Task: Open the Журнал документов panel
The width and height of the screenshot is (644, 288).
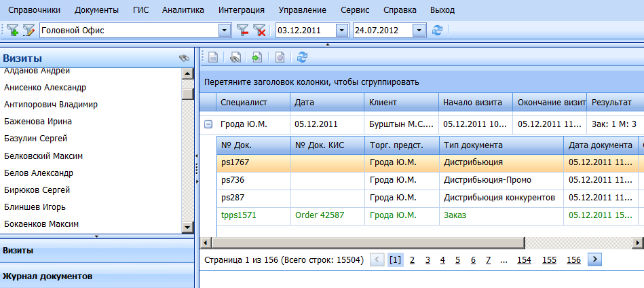Action: click(x=48, y=276)
